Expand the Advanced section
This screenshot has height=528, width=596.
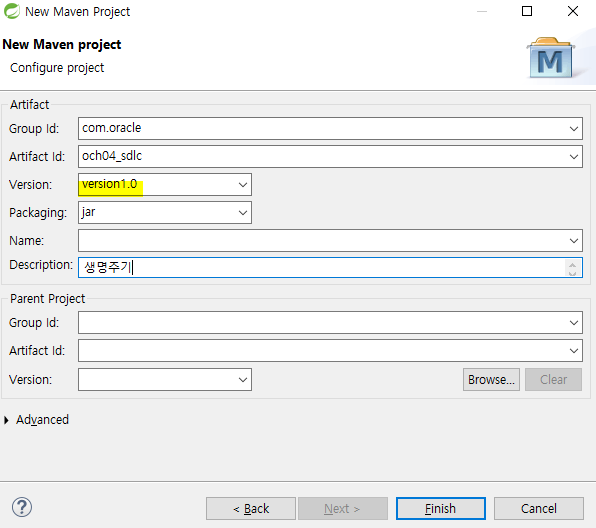[x=6, y=420]
